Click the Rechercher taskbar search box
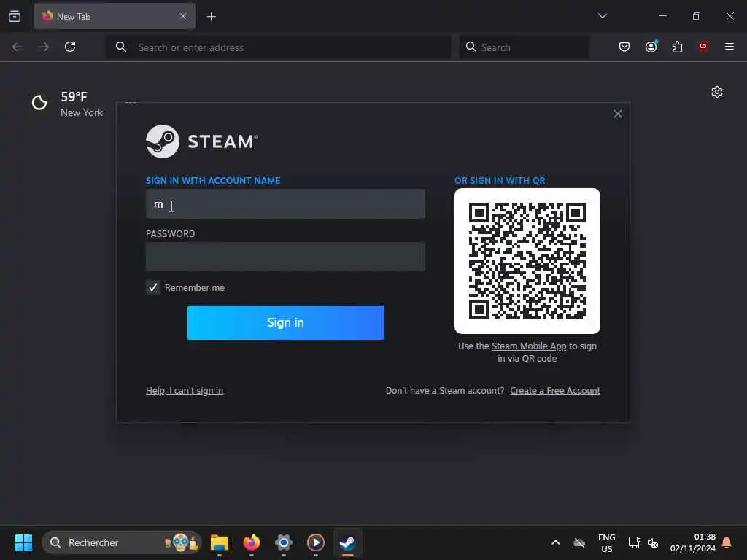Screen dimensions: 747x560 point(122,542)
